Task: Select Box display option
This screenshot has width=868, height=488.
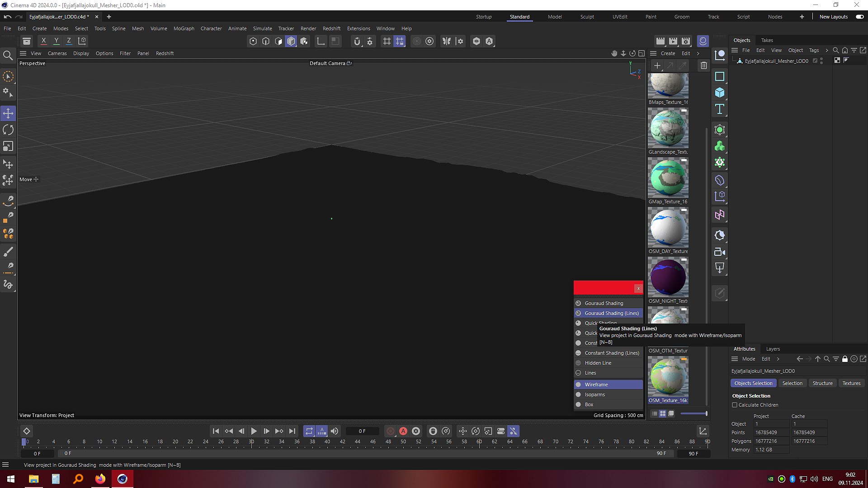Action: (609, 404)
